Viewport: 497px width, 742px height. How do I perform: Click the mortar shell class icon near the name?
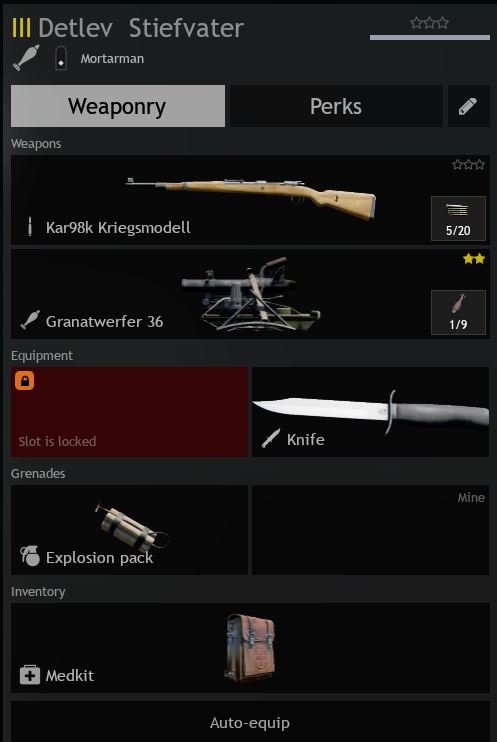pyautogui.click(x=26, y=59)
